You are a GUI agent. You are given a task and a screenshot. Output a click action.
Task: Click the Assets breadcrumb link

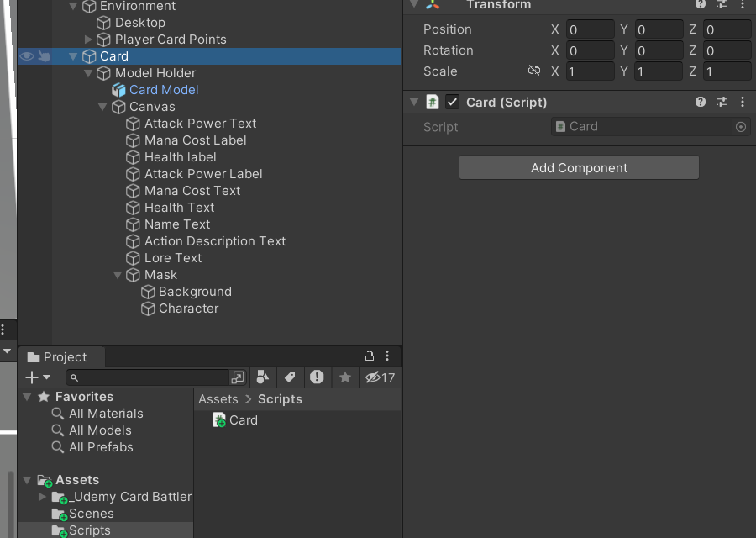tap(218, 399)
